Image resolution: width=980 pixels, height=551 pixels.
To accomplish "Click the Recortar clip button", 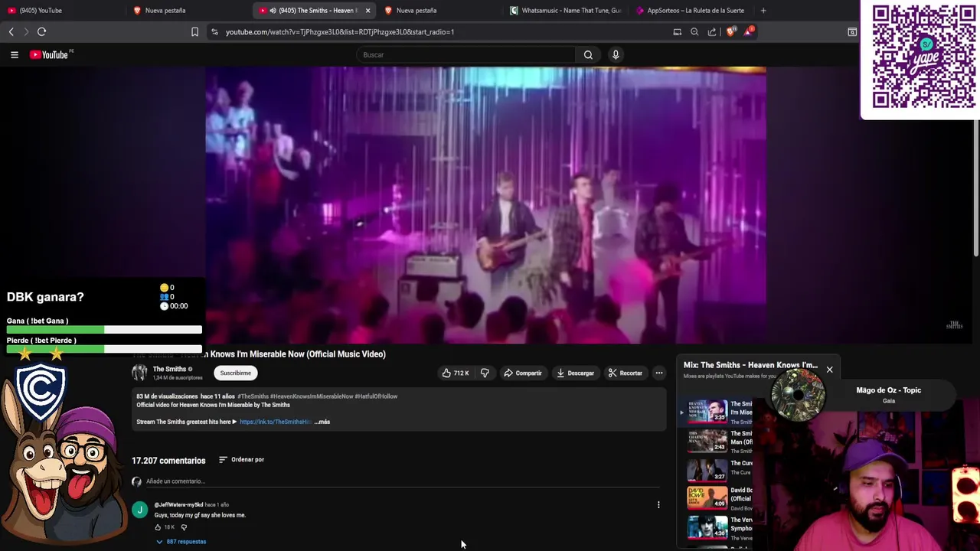I will point(626,373).
